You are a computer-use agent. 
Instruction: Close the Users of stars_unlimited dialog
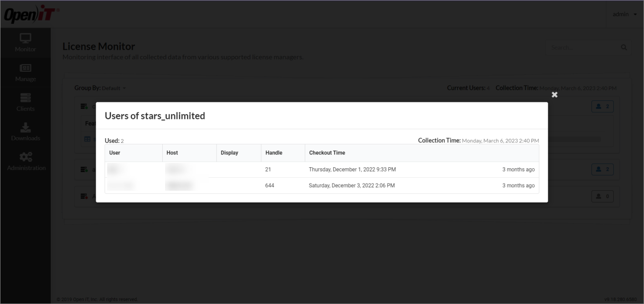click(x=554, y=94)
